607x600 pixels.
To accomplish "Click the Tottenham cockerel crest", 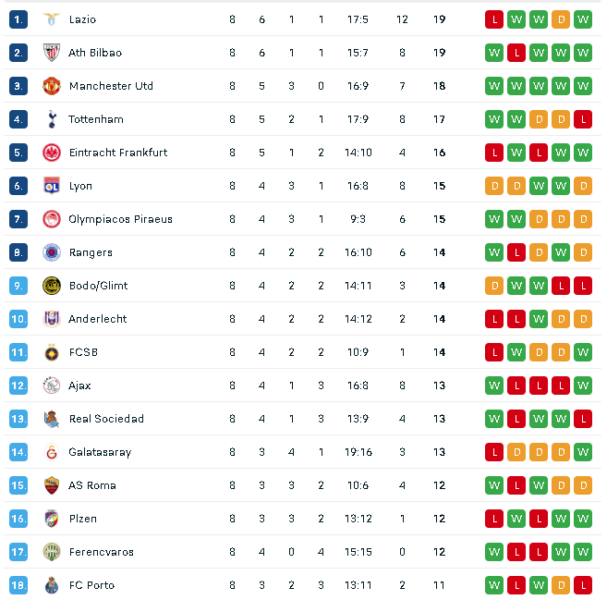I will coord(51,119).
